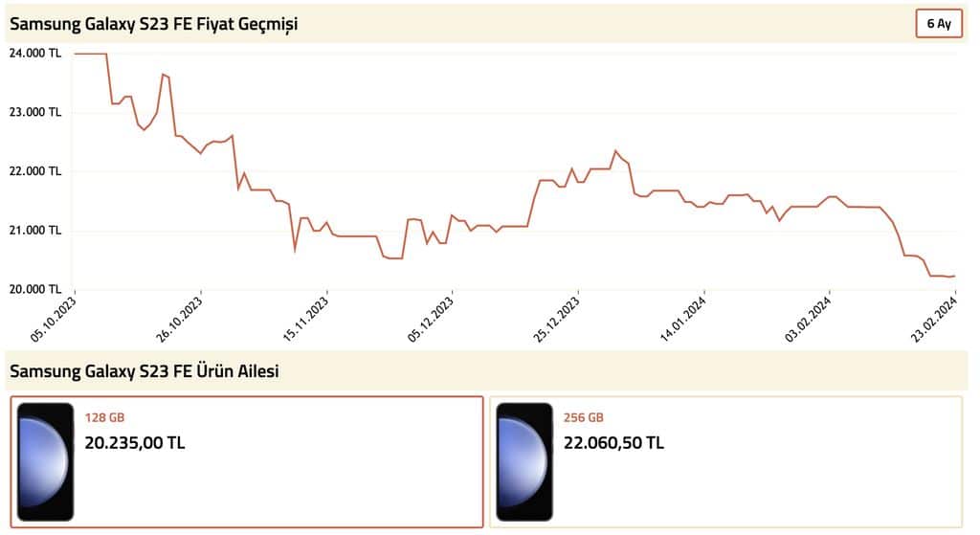Screen dimensions: 980x535
Task: Click the 05.12.2023 date axis label
Action: [432, 320]
